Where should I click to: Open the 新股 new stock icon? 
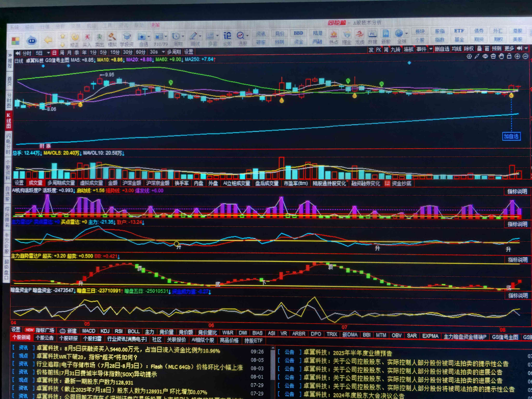(386, 37)
